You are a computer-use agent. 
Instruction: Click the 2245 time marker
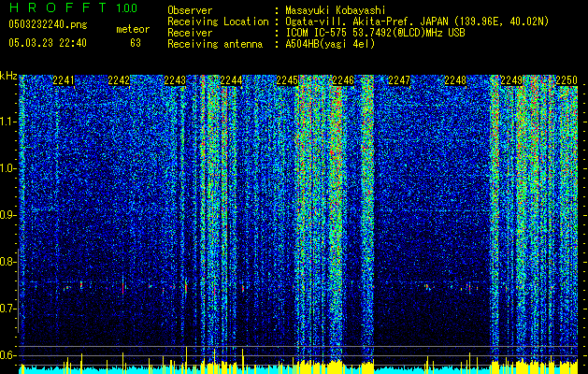coord(287,79)
